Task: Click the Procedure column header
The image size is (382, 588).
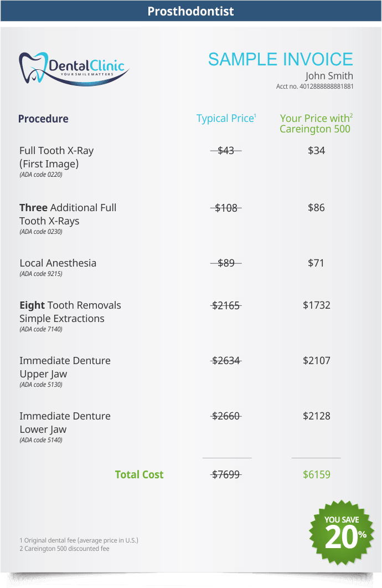Action: 43,119
